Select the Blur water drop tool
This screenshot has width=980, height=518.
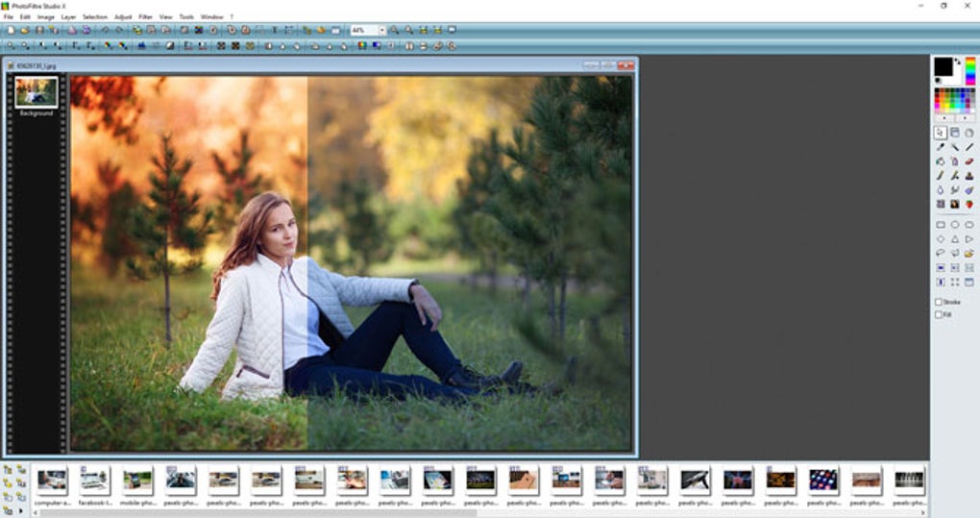[941, 190]
